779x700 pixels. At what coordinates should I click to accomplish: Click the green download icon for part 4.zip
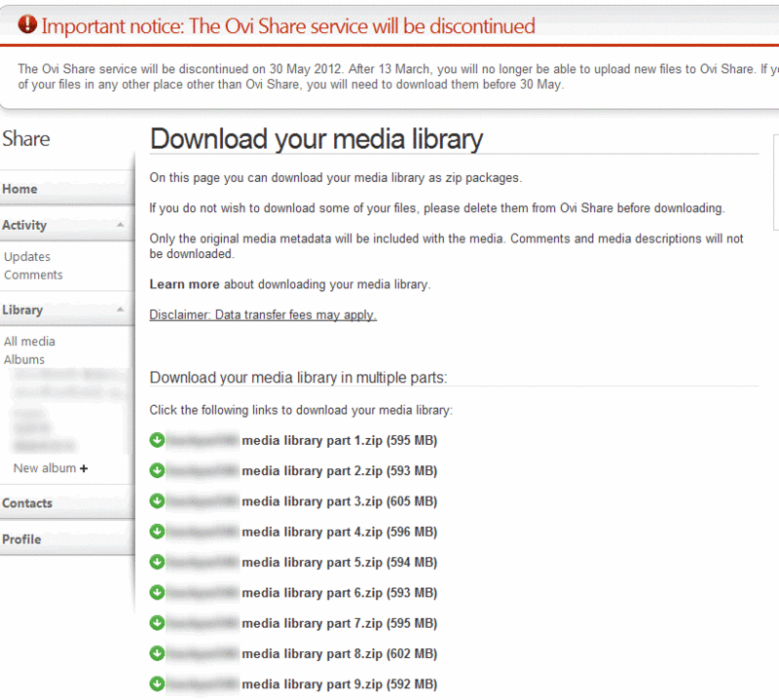click(157, 532)
